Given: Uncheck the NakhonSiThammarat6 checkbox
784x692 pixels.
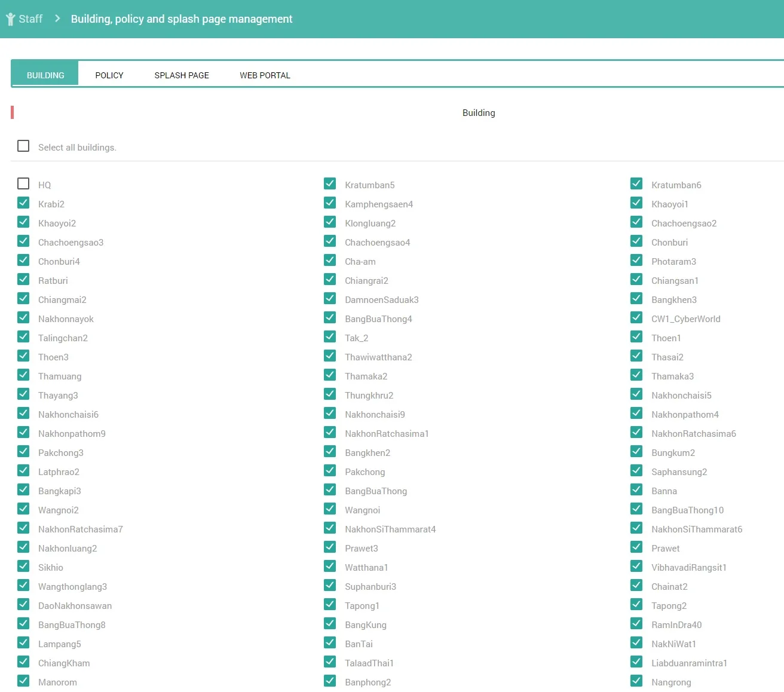Looking at the screenshot, I should (636, 528).
